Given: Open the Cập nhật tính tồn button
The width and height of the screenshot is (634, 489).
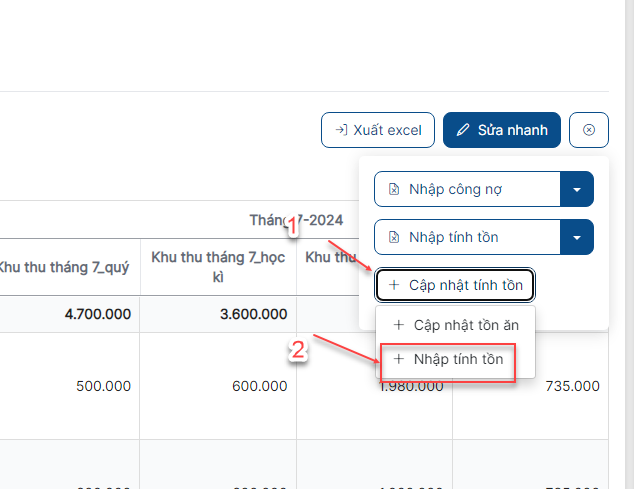Looking at the screenshot, I should click(x=455, y=285).
